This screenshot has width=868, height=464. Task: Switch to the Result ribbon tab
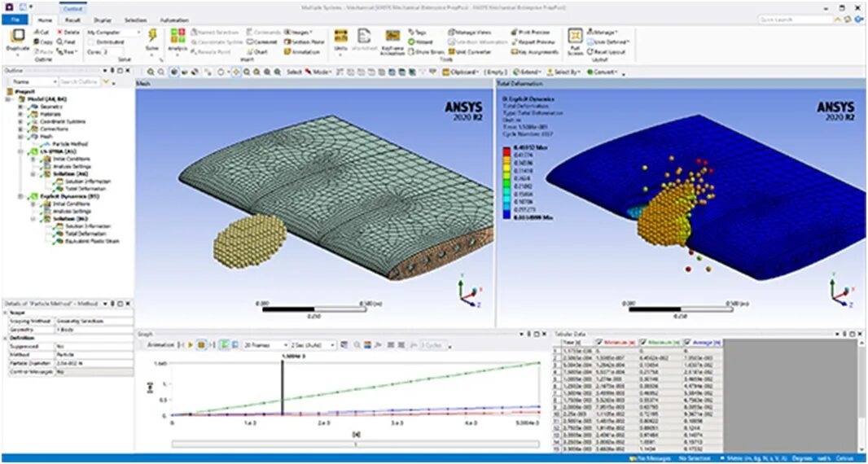pos(73,20)
